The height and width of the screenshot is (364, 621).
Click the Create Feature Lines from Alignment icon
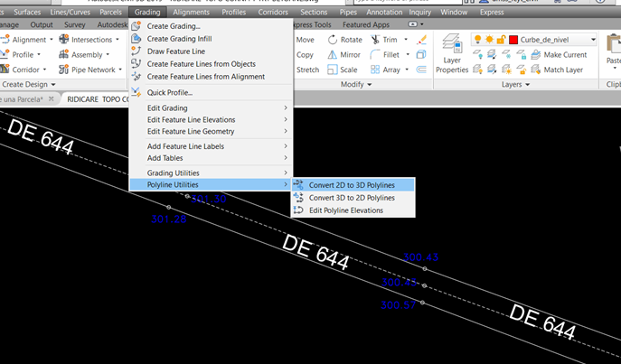pyautogui.click(x=136, y=76)
